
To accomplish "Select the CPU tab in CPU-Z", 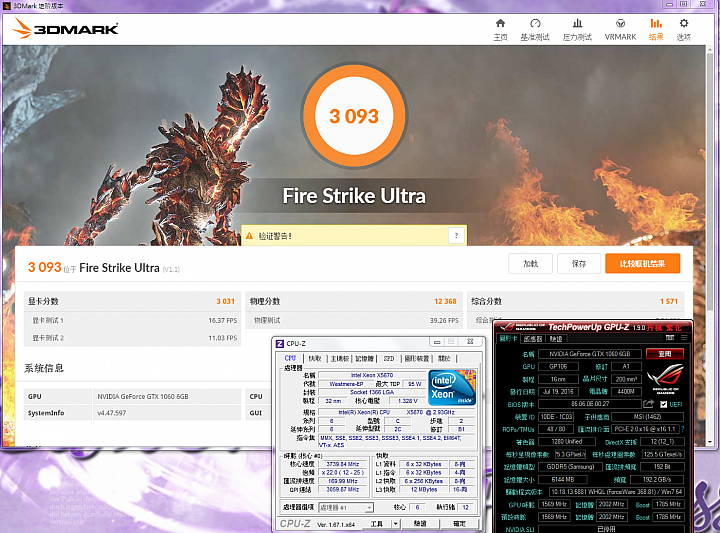I will [290, 358].
